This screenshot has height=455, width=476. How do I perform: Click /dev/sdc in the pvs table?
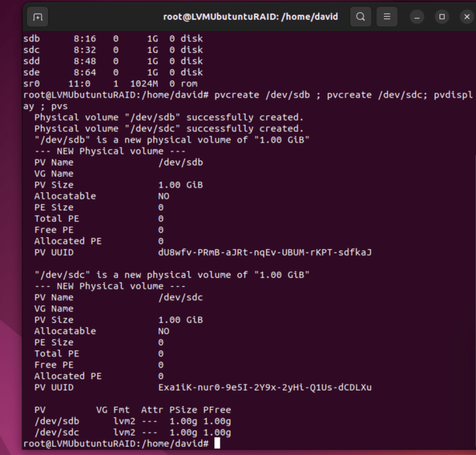57,432
